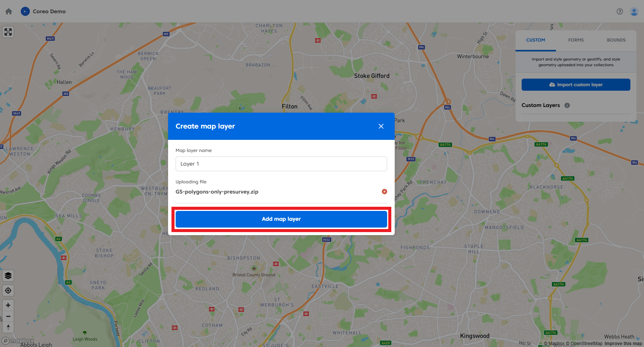
Task: Open the Improve this map link
Action: (x=624, y=344)
